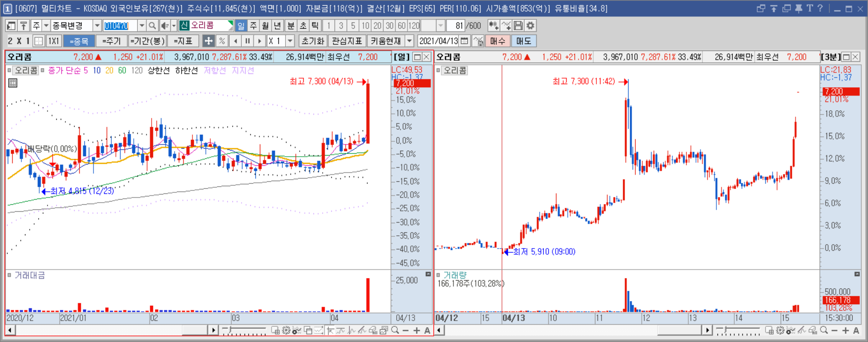
Task: Zoom out left chart with minus icon
Action: pos(406,331)
